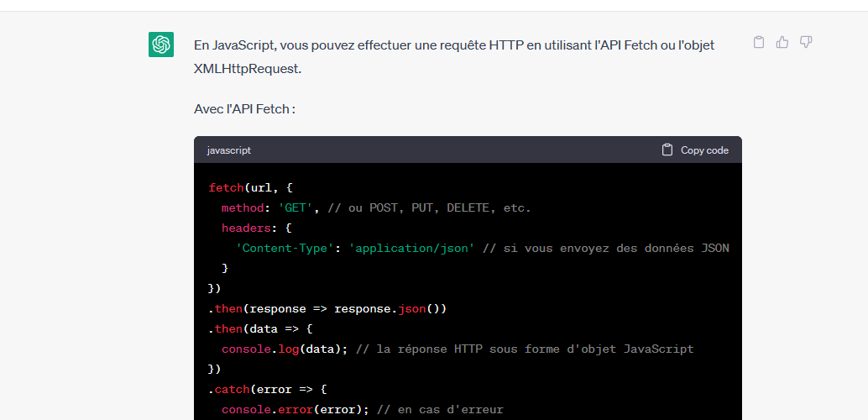Viewport: 868px width, 420px height.
Task: Click the .catch(error => line
Action: pos(267,389)
